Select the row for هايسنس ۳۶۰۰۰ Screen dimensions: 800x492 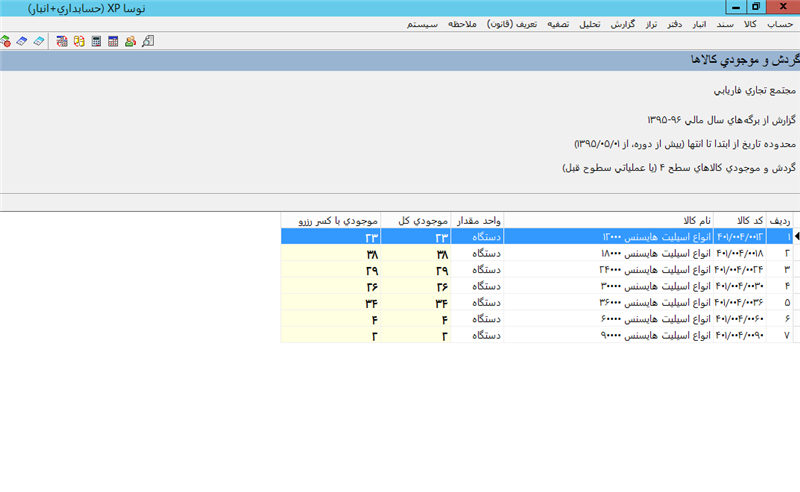click(x=600, y=302)
